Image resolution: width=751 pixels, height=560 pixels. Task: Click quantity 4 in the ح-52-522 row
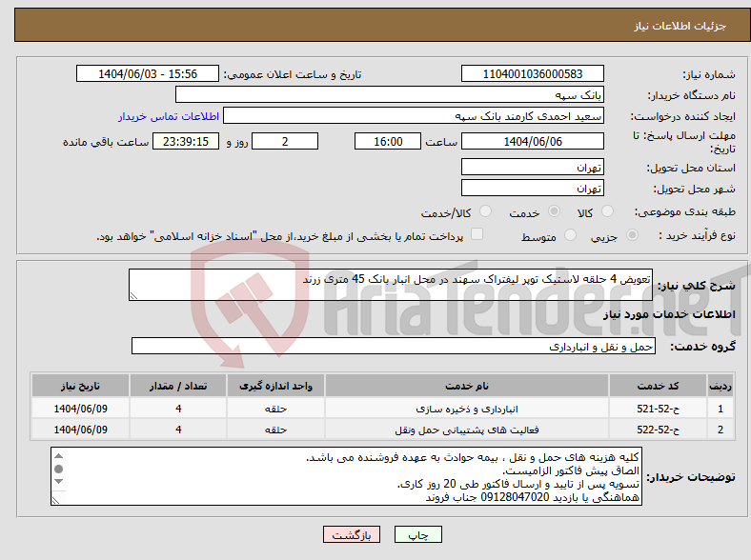(178, 430)
